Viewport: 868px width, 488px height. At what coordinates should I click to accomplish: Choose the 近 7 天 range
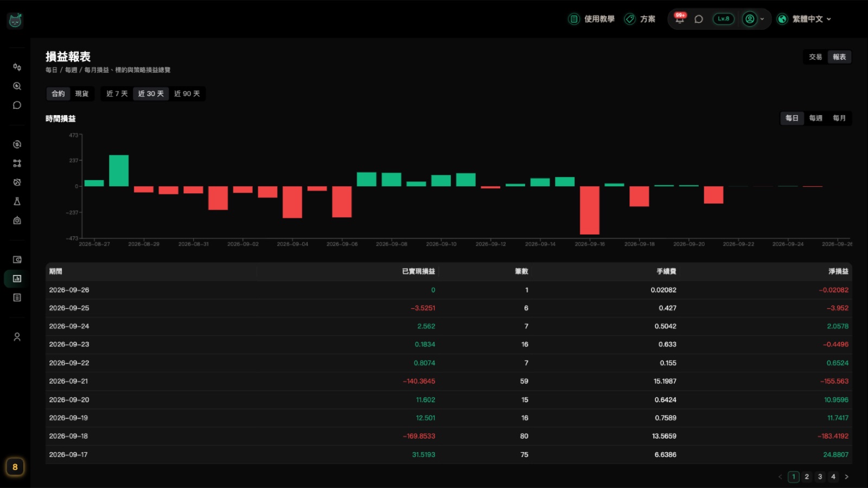(117, 94)
